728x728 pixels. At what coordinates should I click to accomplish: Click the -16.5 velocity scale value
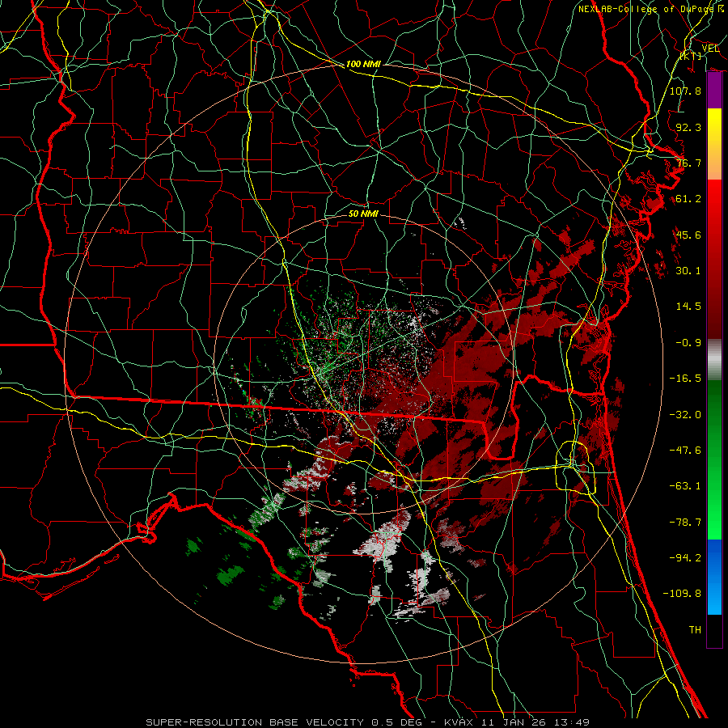click(x=685, y=379)
